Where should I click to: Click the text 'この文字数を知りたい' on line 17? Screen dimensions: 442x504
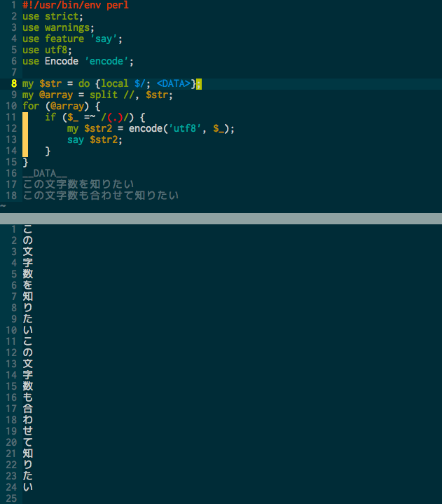pyautogui.click(x=78, y=184)
